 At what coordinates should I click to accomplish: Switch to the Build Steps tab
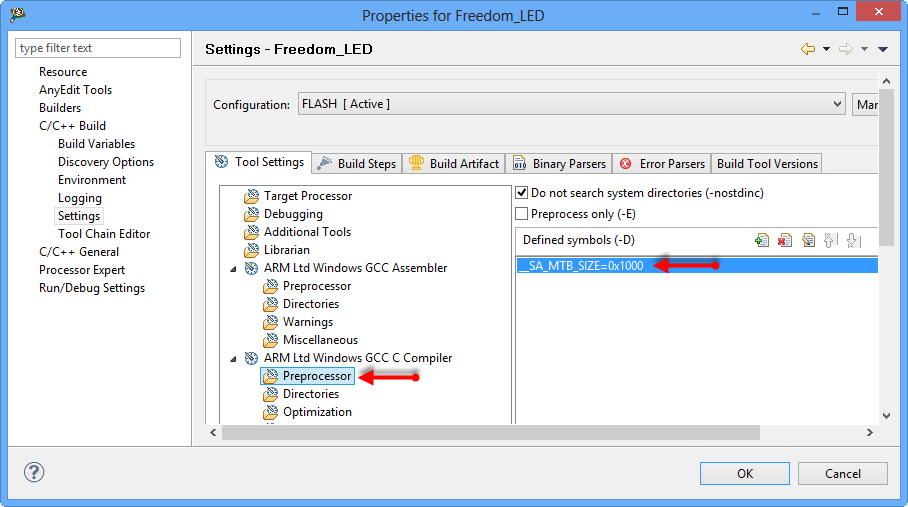357,163
